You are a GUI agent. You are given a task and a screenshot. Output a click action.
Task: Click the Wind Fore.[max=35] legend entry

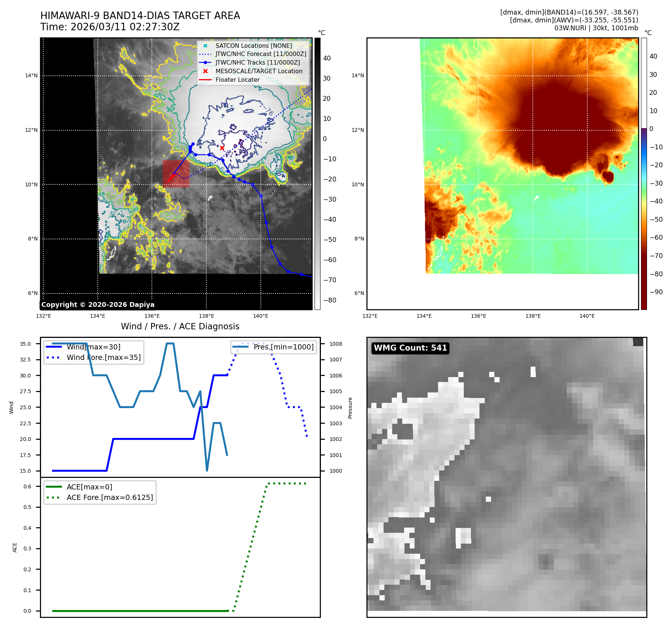(103, 357)
